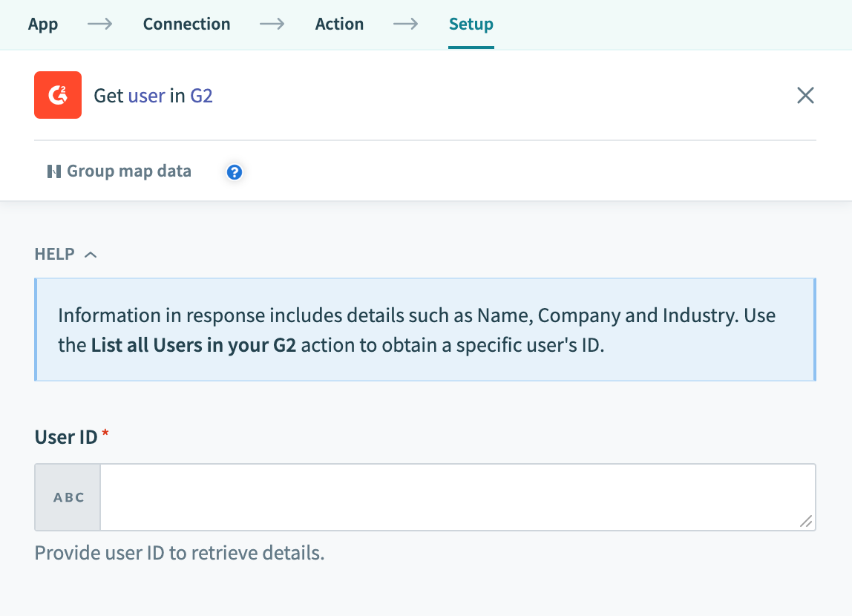Open the Action step
Screen dimensions: 852x616
coord(339,24)
